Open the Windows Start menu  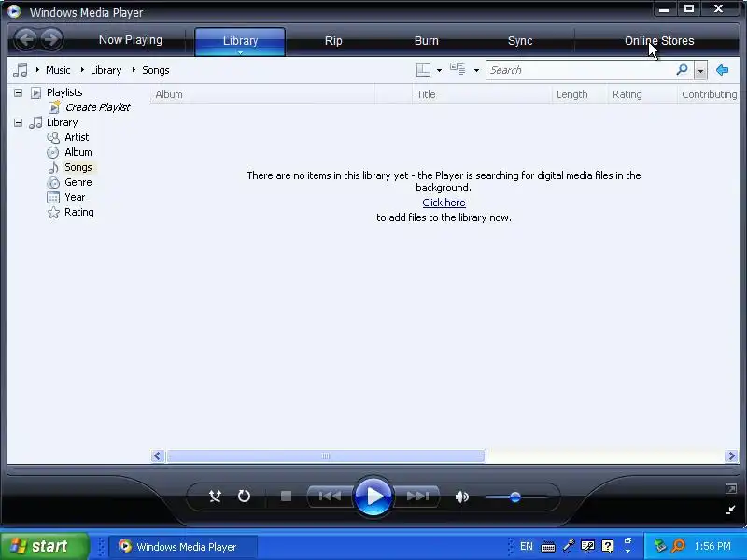pyautogui.click(x=44, y=546)
